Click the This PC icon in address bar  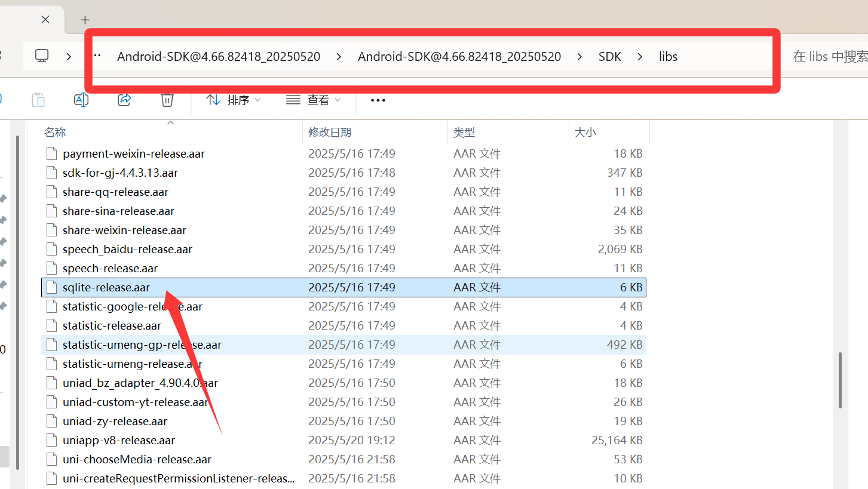[x=41, y=56]
